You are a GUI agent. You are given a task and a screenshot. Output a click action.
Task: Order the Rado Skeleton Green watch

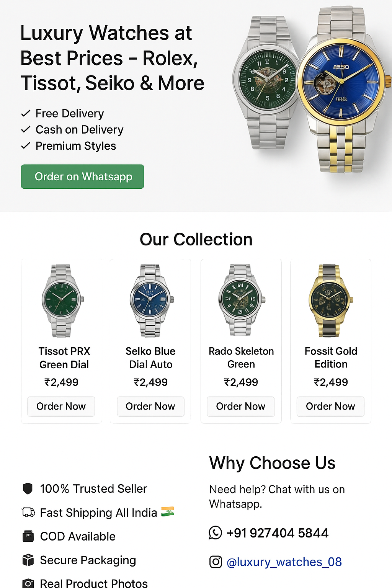[241, 406]
